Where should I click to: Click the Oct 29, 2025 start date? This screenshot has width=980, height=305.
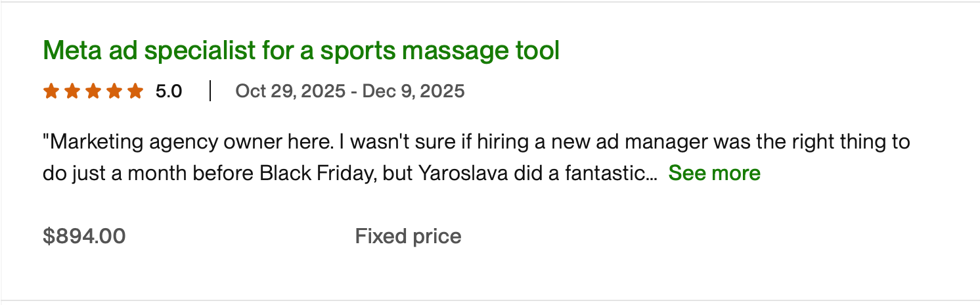click(x=290, y=91)
